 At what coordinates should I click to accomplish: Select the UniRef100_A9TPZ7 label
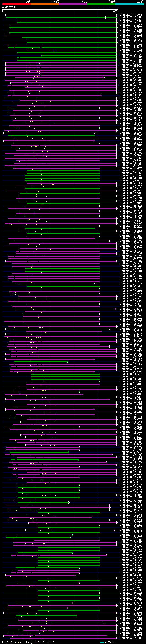click(131, 88)
